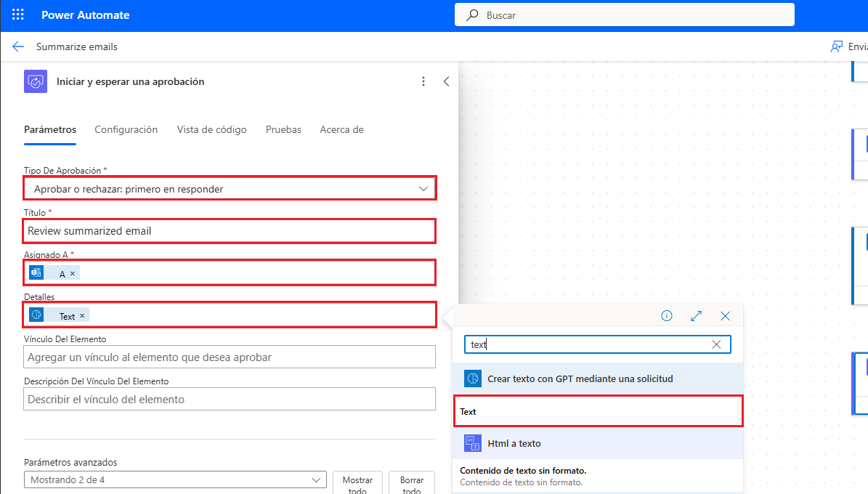Click the Descripción Del Vínculo Del Elemento field
Viewport: 868px width, 494px height.
[x=230, y=400]
